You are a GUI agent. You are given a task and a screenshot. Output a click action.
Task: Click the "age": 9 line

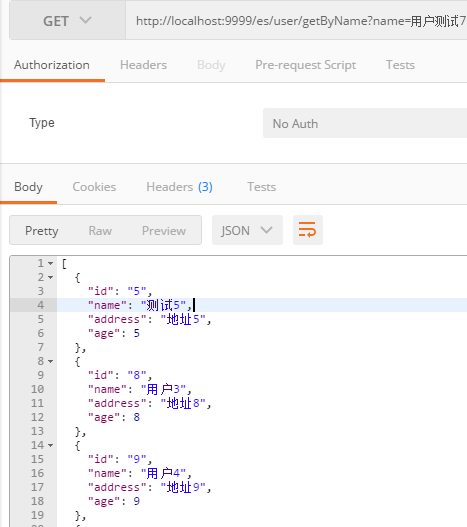114,501
